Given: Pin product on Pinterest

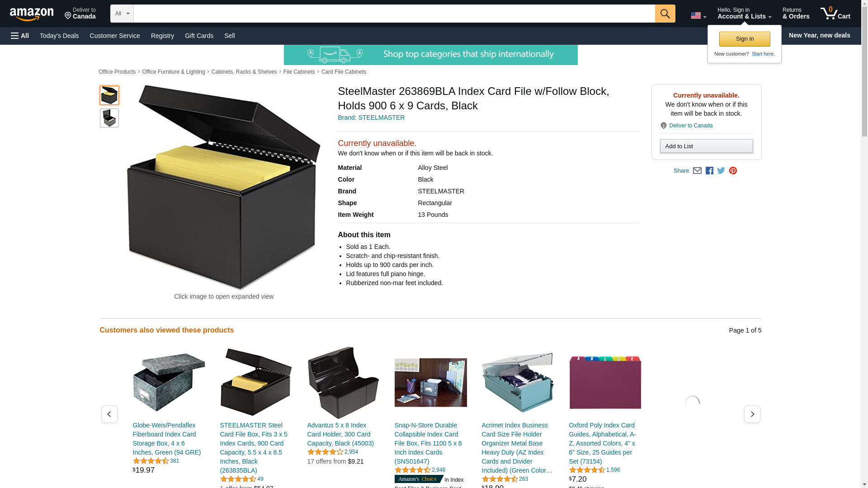Looking at the screenshot, I should pos(733,171).
